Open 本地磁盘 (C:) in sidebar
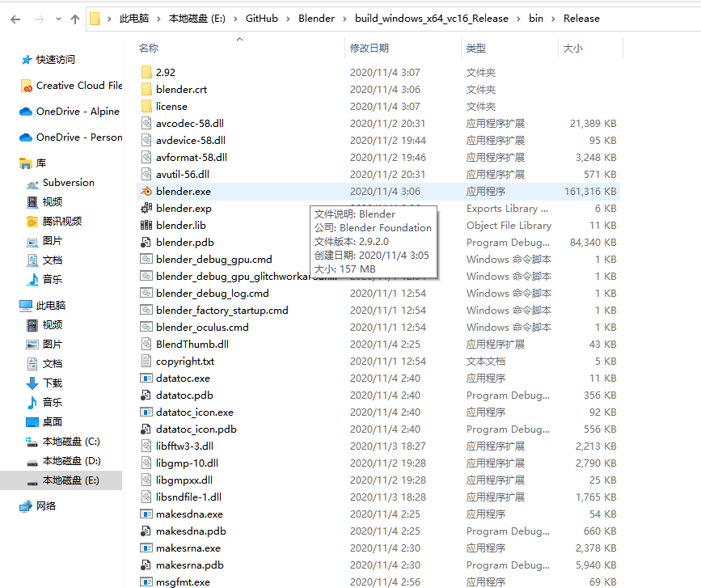701x588 pixels. tap(71, 442)
